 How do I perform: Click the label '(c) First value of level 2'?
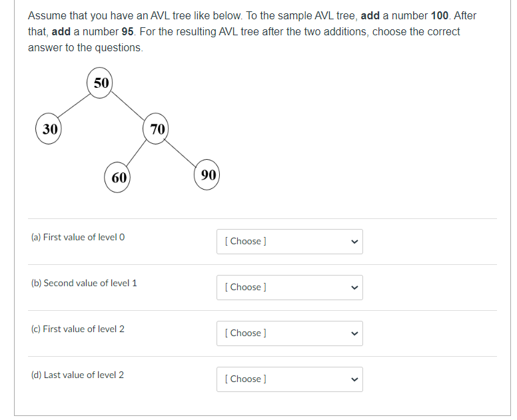pos(78,329)
